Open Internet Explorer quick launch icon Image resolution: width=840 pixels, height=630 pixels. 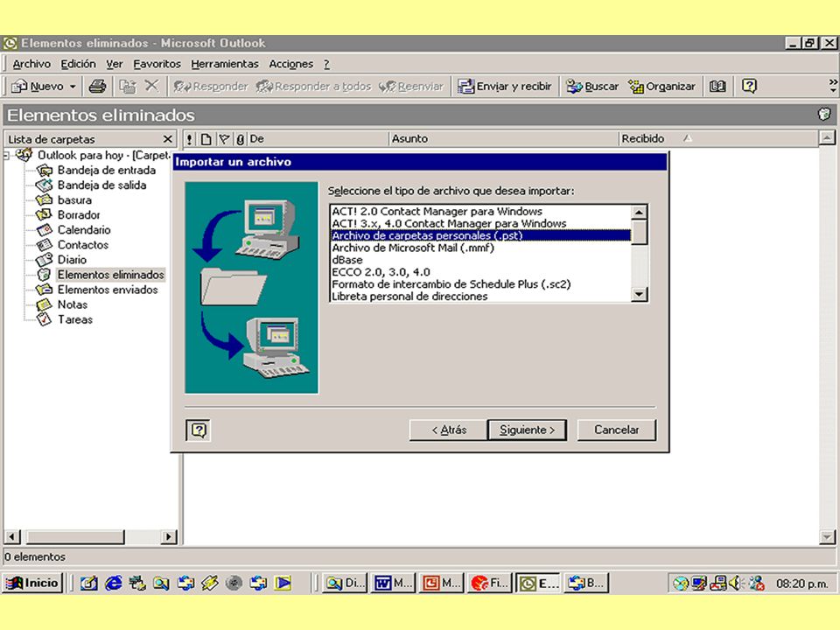pyautogui.click(x=113, y=583)
